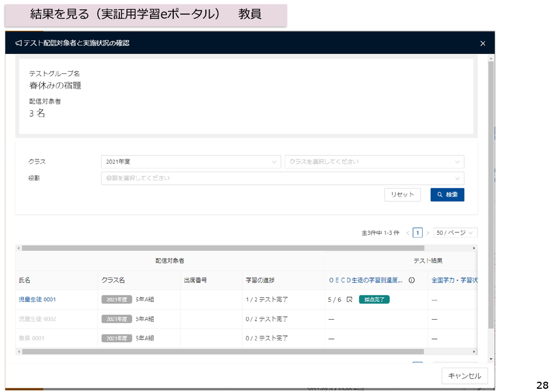Image resolution: width=553 pixels, height=392 pixels.
Task: Click the bottom horizontal scrollbar below the table
Action: click(223, 352)
